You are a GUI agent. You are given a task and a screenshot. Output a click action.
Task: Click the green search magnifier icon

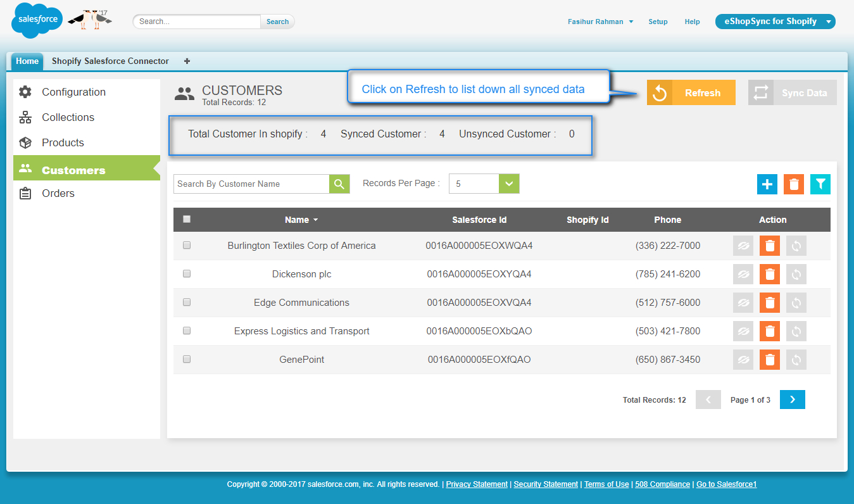(339, 184)
